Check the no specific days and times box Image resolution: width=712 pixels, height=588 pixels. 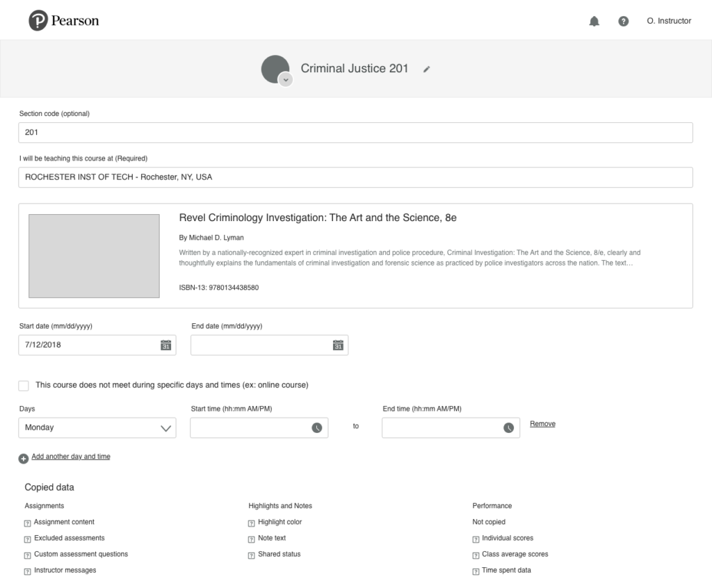(x=24, y=386)
